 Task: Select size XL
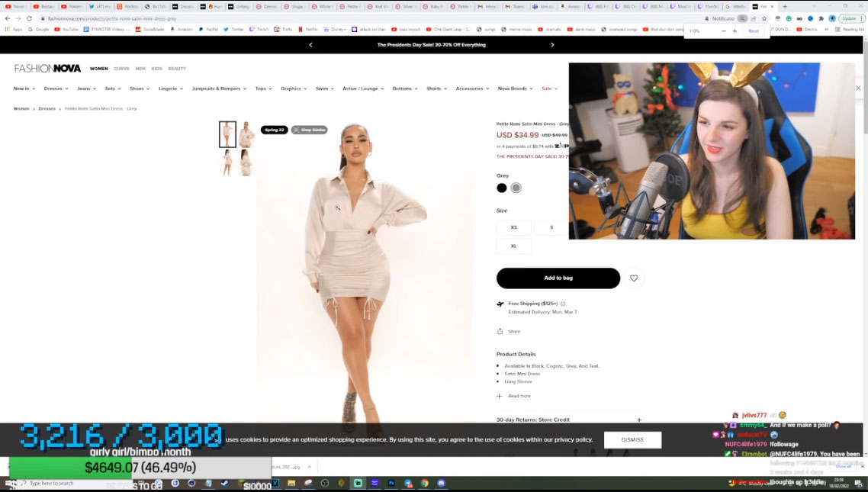514,246
